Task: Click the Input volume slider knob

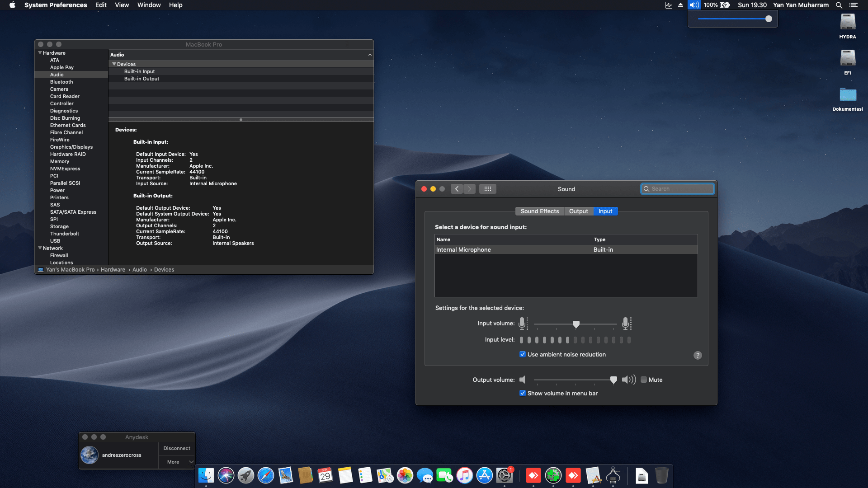Action: tap(576, 324)
